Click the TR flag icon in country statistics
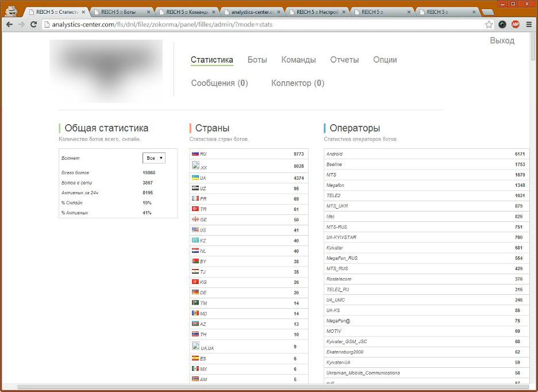Viewport: 538px width, 392px height. point(195,209)
